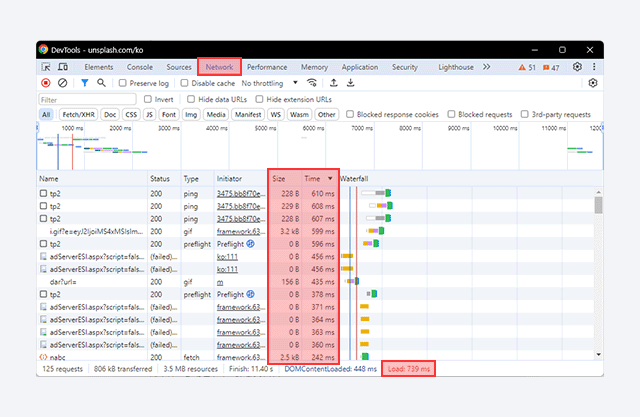Viewport: 640px width, 417px height.
Task: Filter requests by Other type
Action: [x=327, y=114]
